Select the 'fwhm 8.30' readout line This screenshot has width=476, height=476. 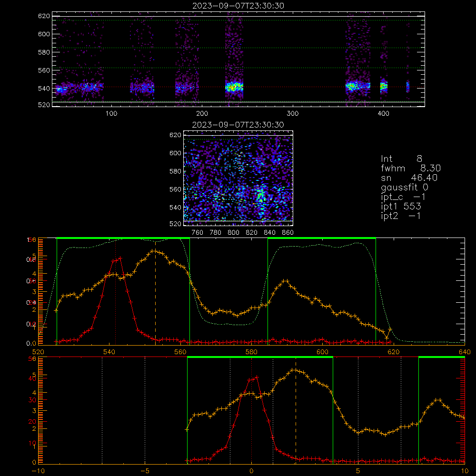[411, 168]
